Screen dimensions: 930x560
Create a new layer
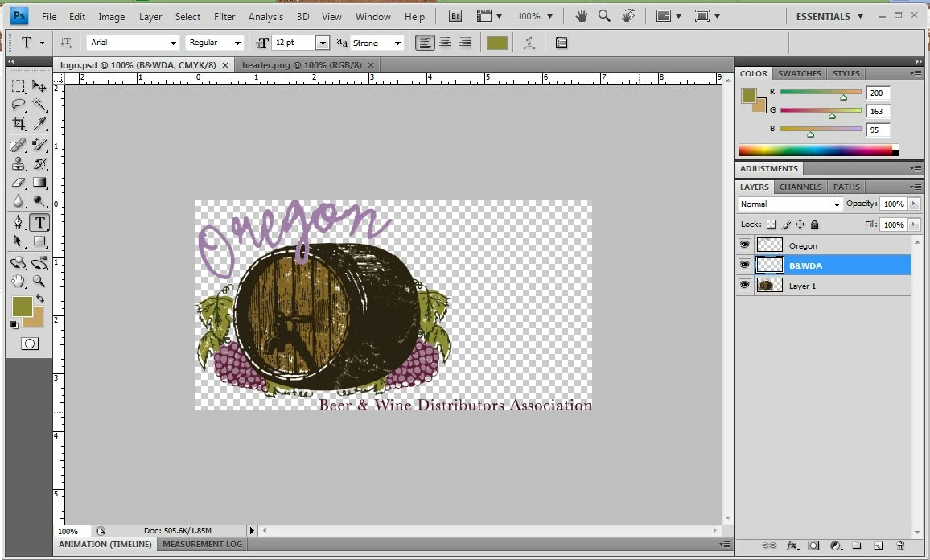[x=879, y=546]
